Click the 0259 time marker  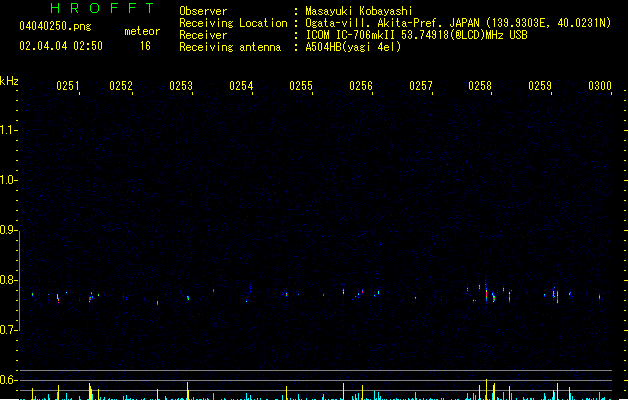540,86
